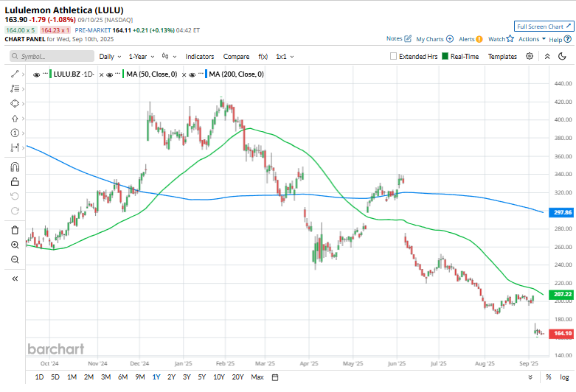576x392 pixels.
Task: Toggle the magnet snap mode
Action: (15, 167)
